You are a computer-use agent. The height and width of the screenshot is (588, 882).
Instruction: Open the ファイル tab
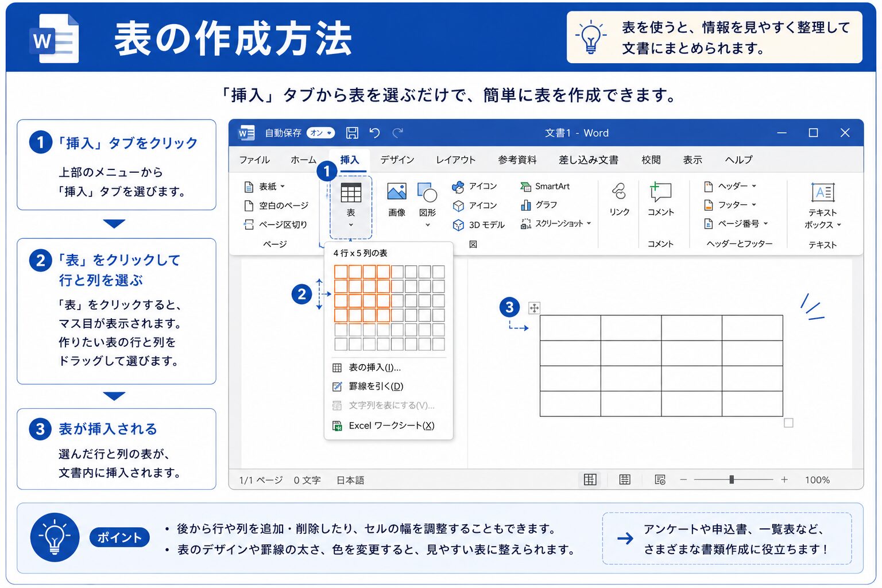[254, 160]
